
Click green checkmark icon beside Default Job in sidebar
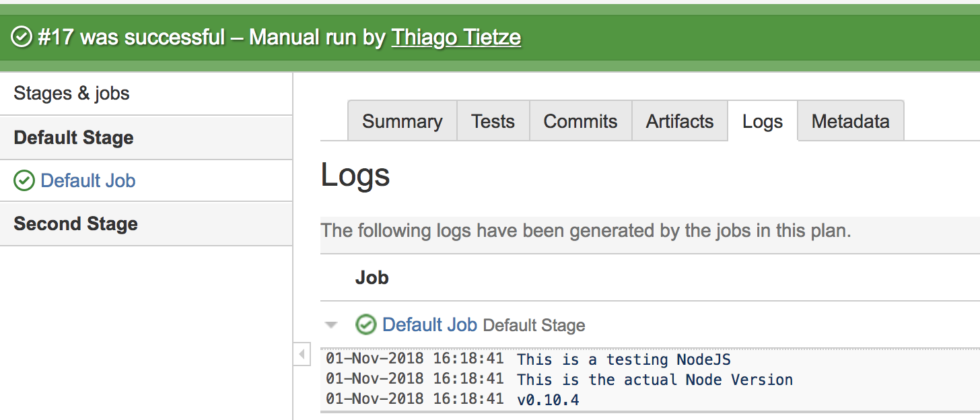point(24,180)
